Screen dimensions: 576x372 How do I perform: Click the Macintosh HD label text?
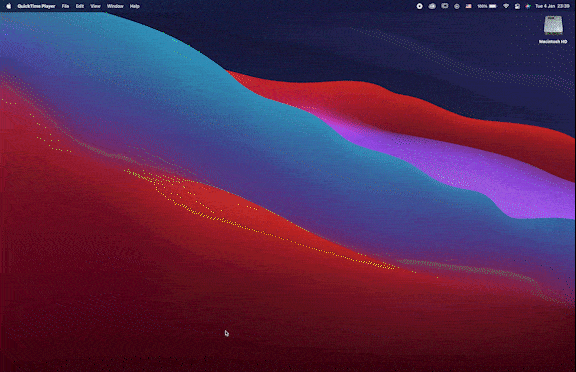(553, 41)
